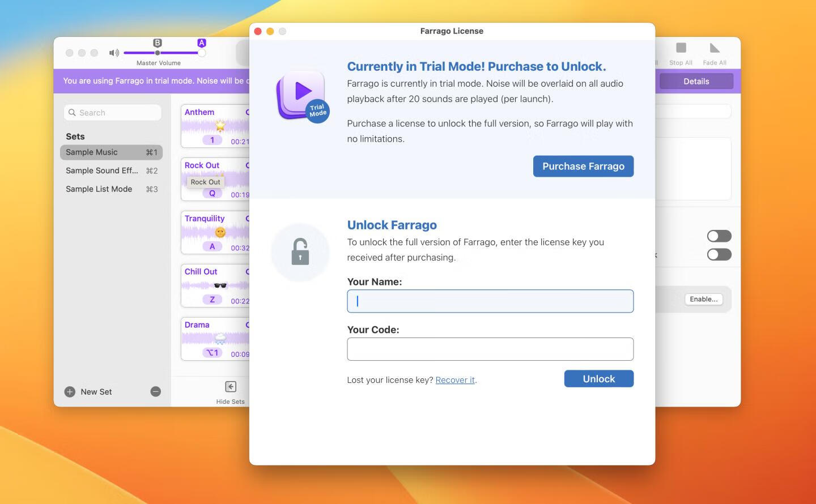Open the Recover it link
Image resolution: width=816 pixels, height=504 pixels.
coord(455,379)
